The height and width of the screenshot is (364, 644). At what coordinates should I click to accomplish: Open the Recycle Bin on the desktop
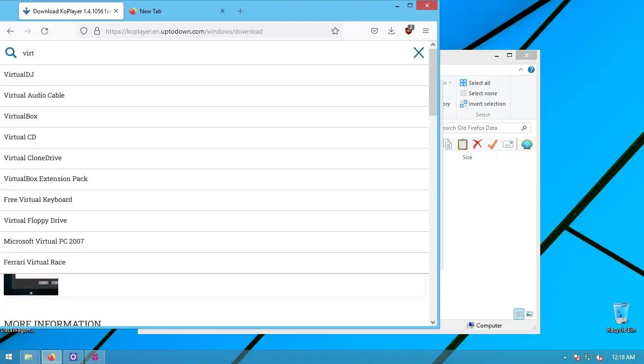point(621,318)
